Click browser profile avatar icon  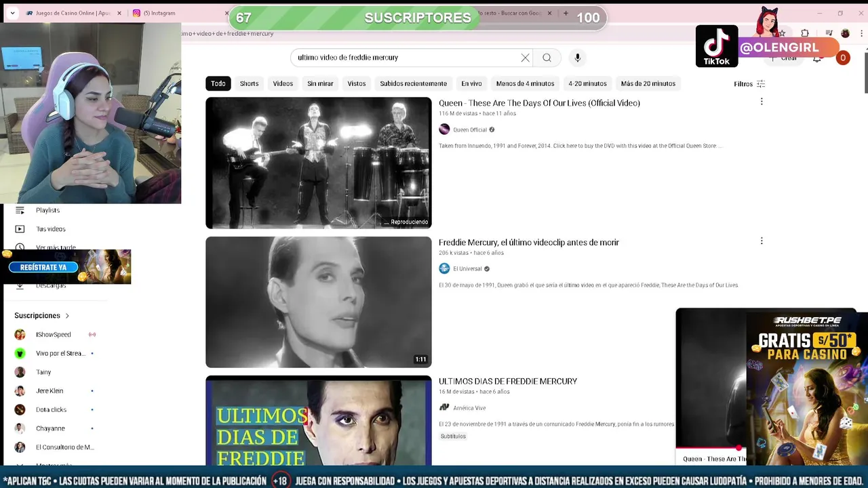point(845,33)
